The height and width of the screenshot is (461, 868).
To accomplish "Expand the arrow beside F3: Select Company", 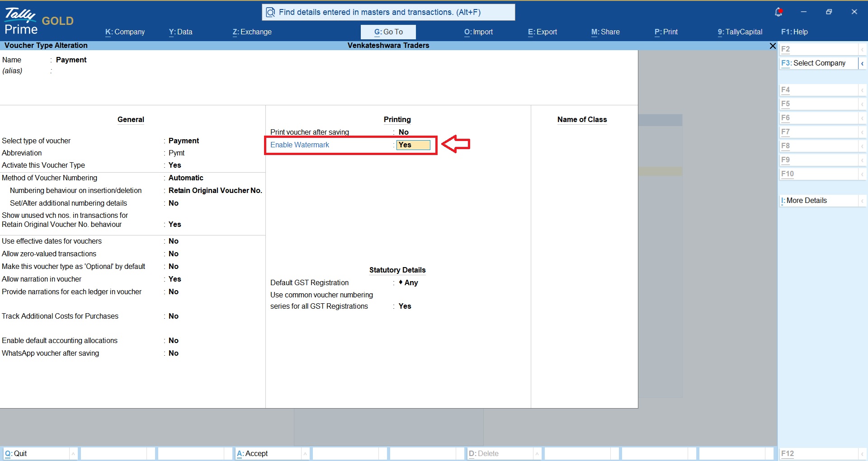I will tap(862, 63).
